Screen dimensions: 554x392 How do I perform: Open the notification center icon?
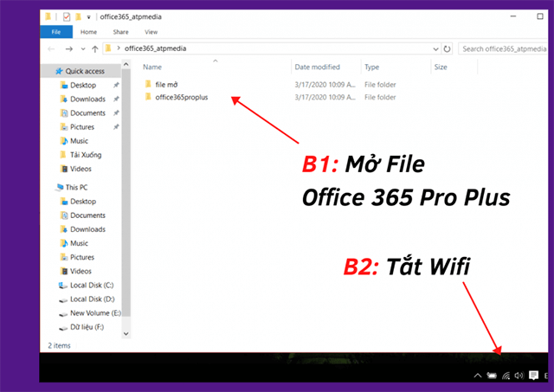pos(534,376)
